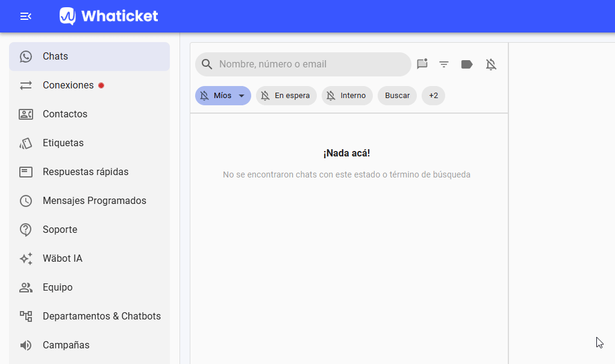Image resolution: width=615 pixels, height=364 pixels.
Task: Open Etiquetas section
Action: (x=89, y=143)
